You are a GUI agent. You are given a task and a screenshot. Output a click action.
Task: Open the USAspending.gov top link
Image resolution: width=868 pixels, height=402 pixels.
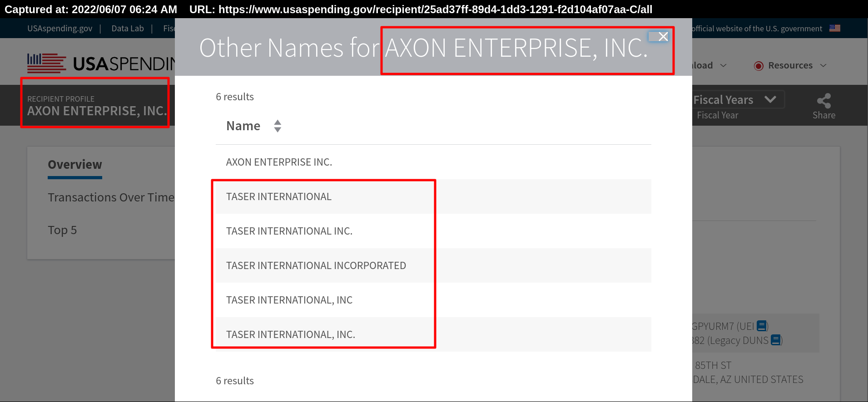60,29
